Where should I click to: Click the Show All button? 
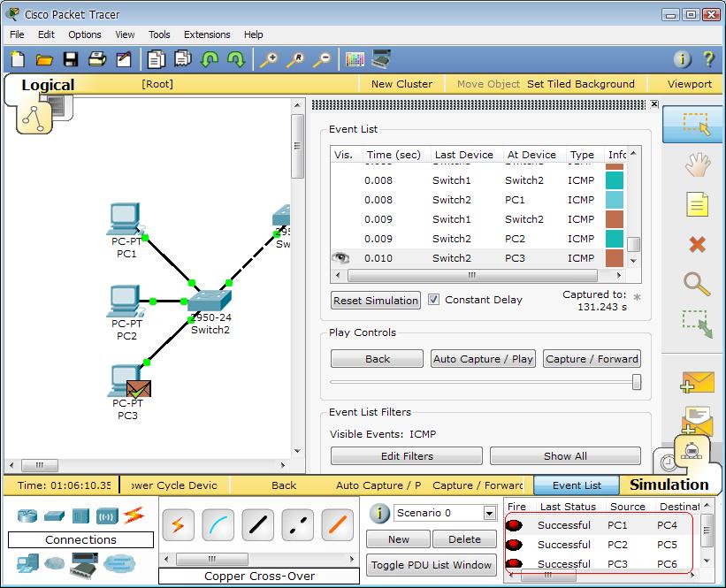[x=565, y=456]
